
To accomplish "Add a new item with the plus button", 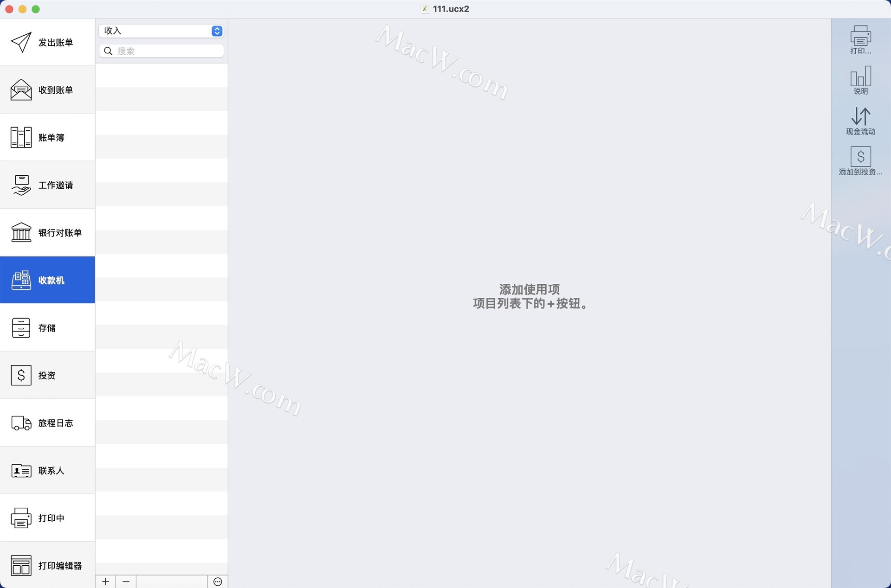I will pos(106,582).
